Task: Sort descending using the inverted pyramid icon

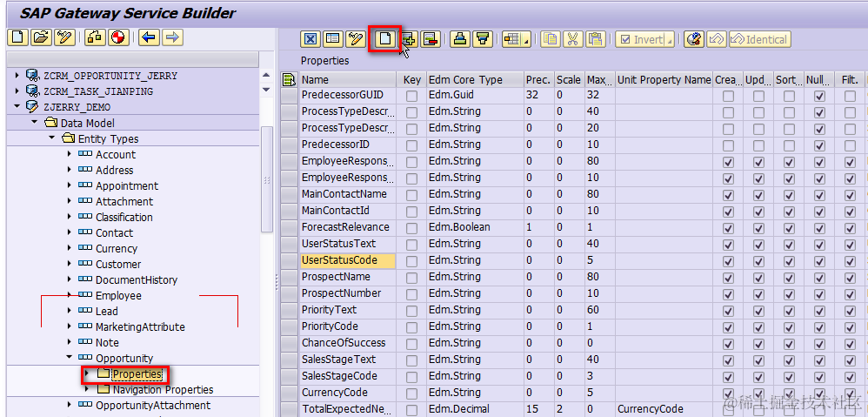Action: [x=484, y=39]
